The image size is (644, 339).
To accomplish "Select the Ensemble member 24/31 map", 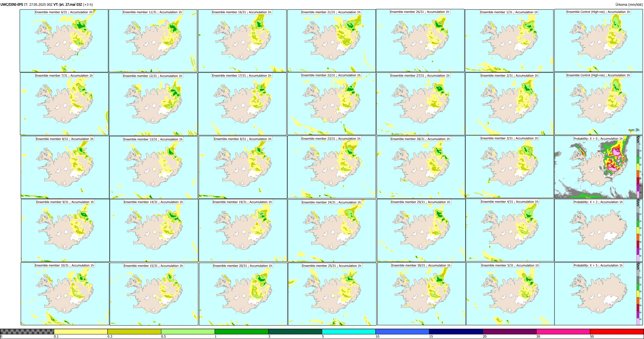I will click(x=332, y=231).
